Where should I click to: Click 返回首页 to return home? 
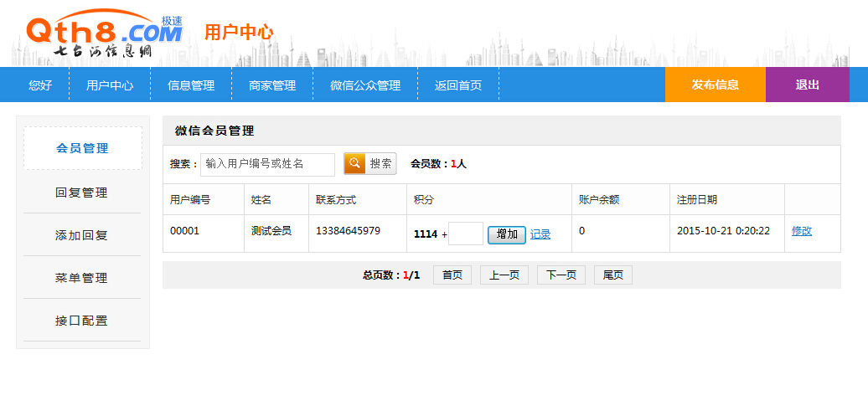458,85
